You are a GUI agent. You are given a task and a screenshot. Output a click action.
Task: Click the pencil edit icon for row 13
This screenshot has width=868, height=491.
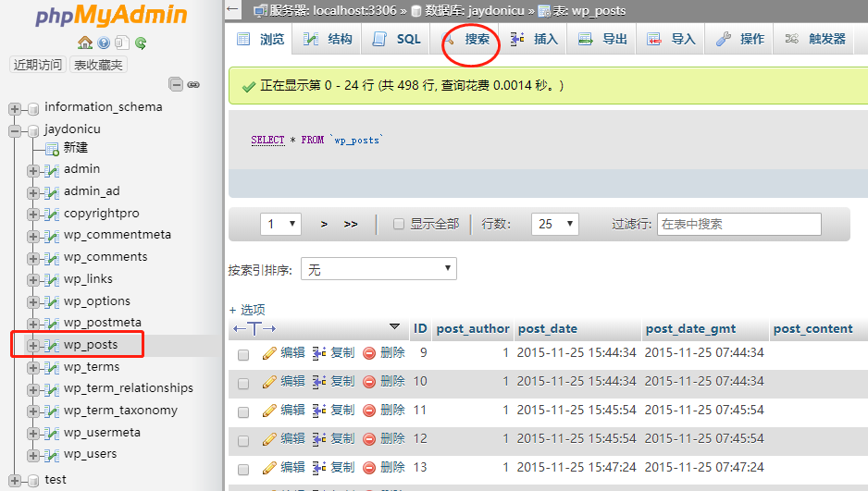pos(269,468)
